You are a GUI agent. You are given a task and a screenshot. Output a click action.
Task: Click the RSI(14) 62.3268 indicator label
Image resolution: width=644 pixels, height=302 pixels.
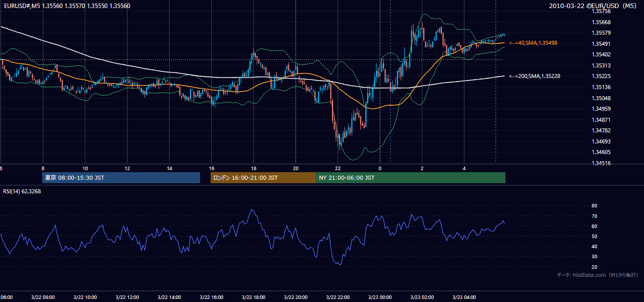pyautogui.click(x=22, y=191)
